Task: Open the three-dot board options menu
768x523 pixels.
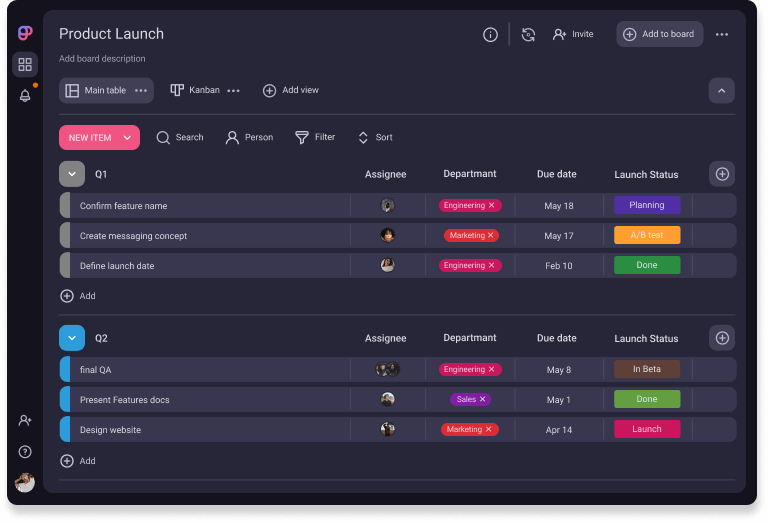Action: click(x=722, y=34)
